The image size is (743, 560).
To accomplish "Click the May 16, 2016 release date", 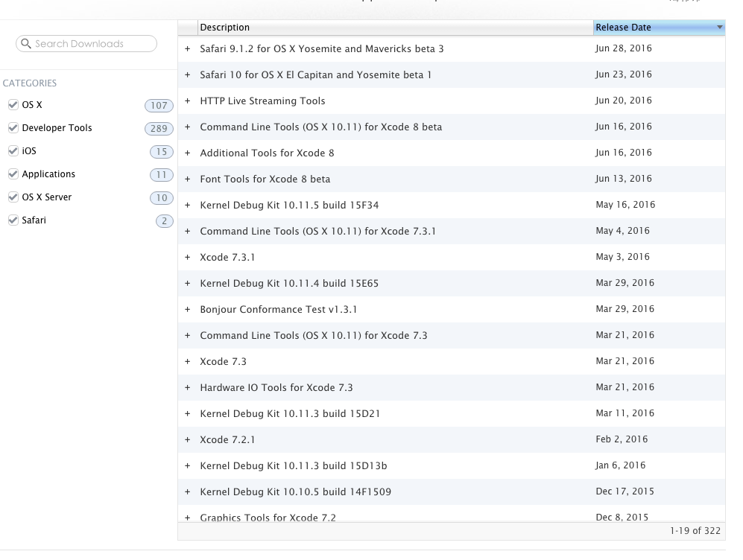I will click(625, 205).
